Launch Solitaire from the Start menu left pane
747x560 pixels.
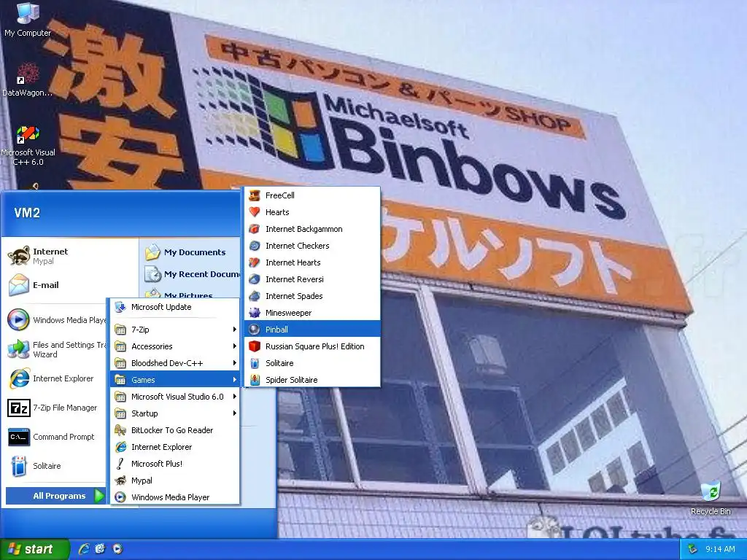pyautogui.click(x=55, y=466)
